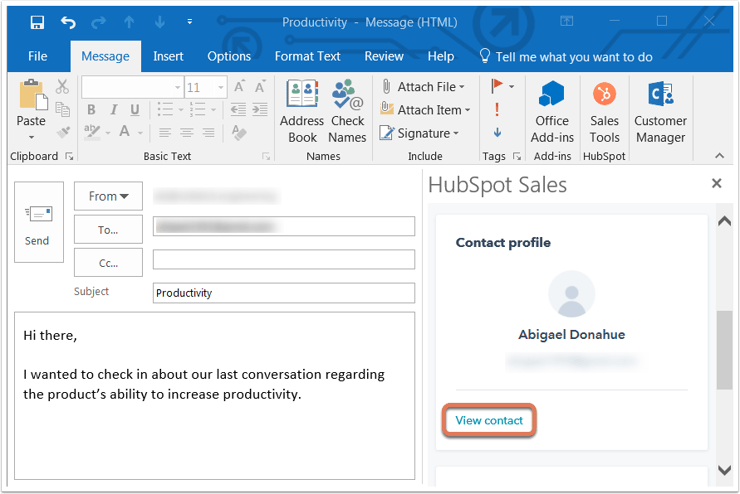The height and width of the screenshot is (494, 740).
Task: Switch to the Insert tab
Action: click(x=168, y=57)
